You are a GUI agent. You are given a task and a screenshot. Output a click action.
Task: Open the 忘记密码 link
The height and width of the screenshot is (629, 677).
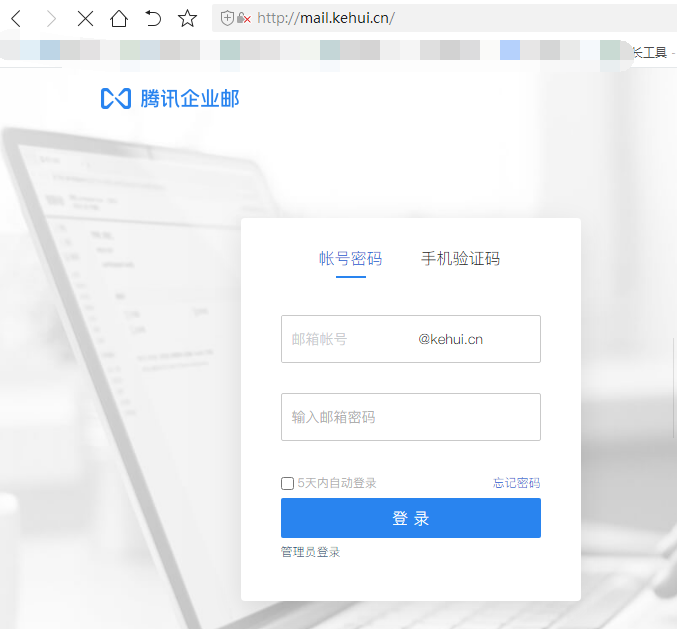click(516, 483)
